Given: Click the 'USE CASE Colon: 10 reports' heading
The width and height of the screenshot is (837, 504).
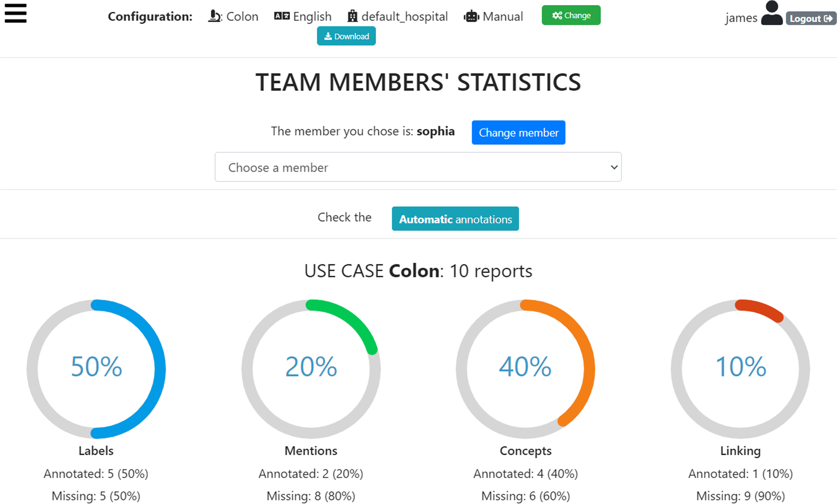Looking at the screenshot, I should point(418,271).
